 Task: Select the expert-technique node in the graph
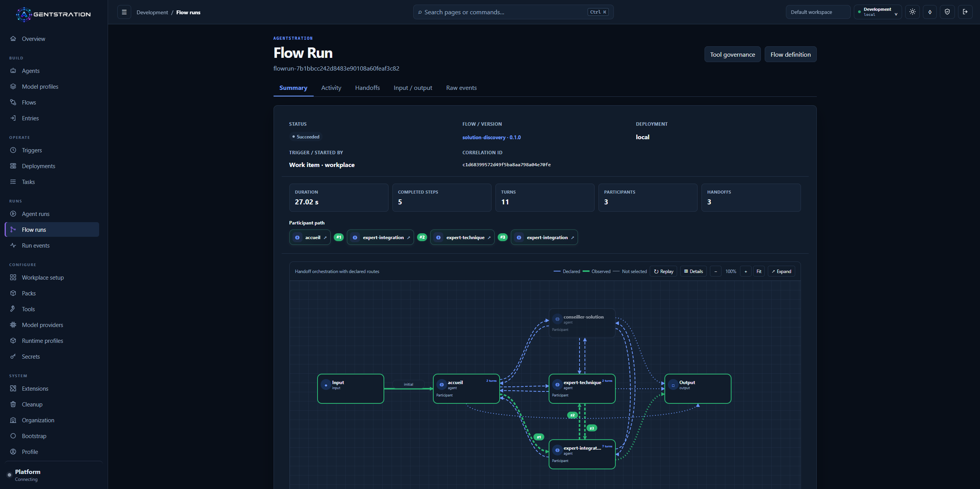point(582,389)
